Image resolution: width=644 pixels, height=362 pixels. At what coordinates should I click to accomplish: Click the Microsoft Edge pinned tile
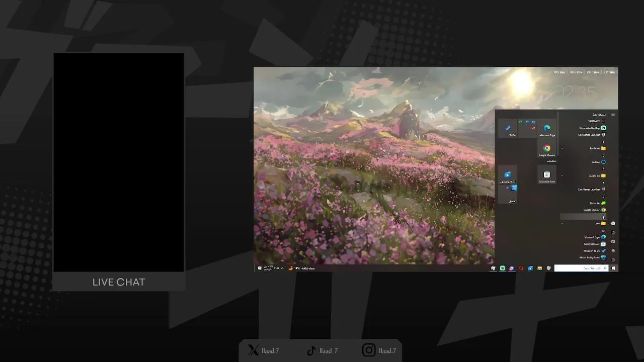(547, 128)
